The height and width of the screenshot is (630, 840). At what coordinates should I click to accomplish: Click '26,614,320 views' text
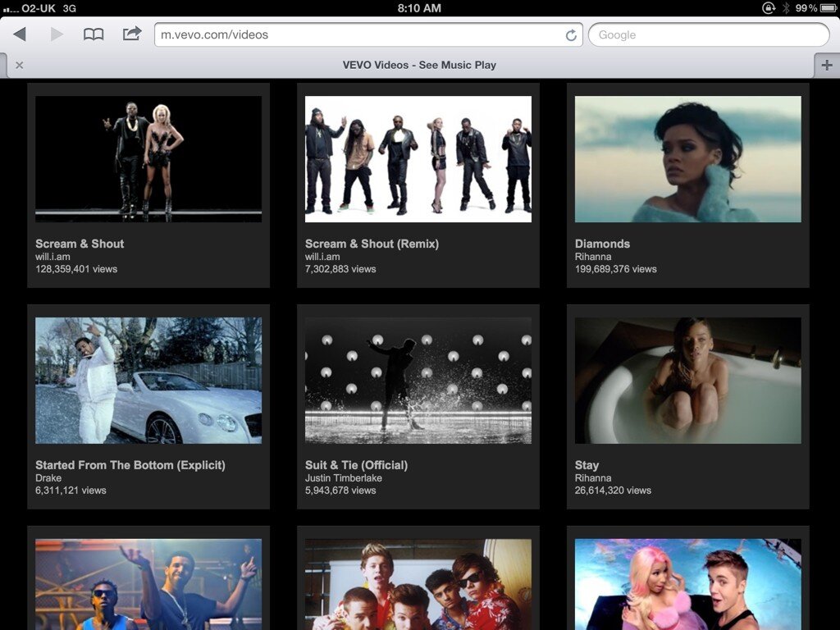[613, 491]
